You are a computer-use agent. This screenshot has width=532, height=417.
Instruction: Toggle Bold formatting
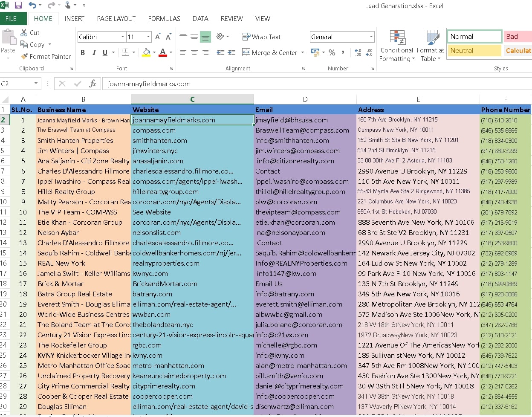(83, 52)
